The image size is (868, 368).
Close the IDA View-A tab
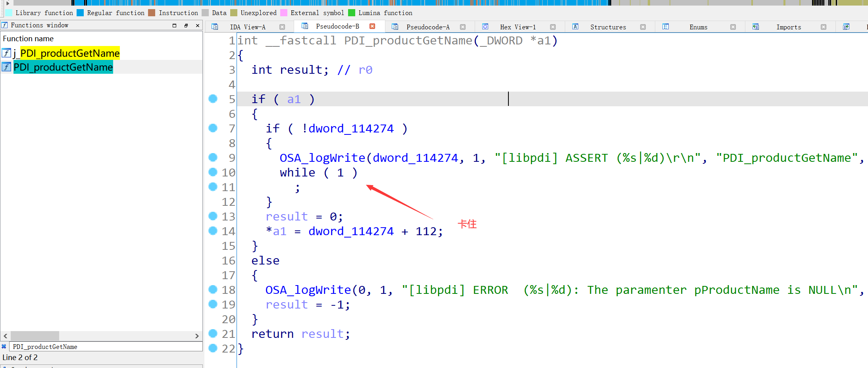coord(282,27)
